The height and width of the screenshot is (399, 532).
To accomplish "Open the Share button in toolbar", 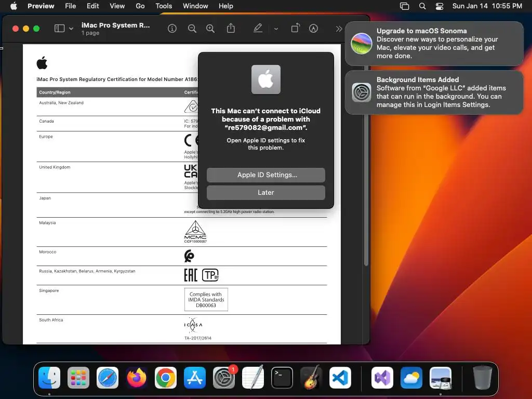I will 231,28.
